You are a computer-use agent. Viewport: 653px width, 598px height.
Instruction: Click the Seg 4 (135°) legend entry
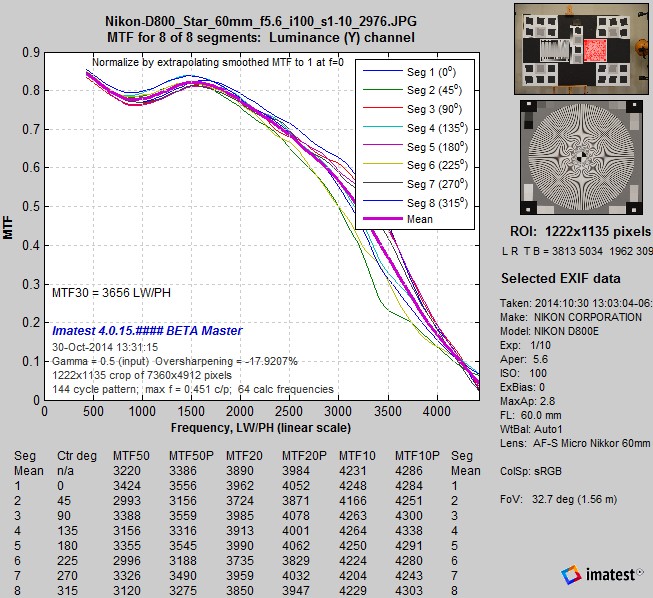tap(415, 128)
